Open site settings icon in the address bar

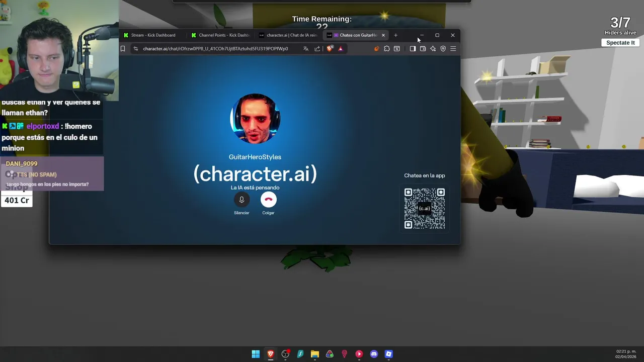point(136,49)
